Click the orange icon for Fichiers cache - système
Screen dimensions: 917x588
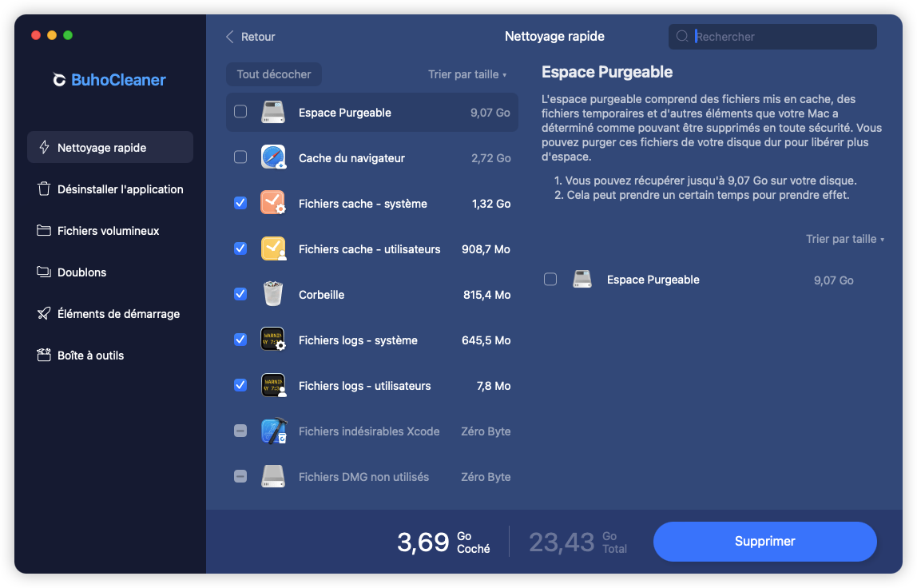[273, 203]
